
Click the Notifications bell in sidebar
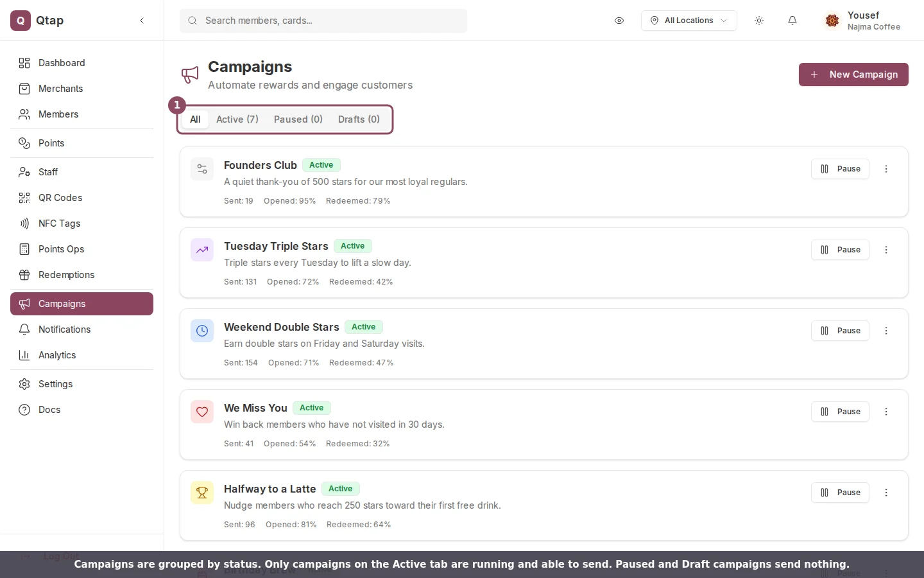[x=24, y=329]
